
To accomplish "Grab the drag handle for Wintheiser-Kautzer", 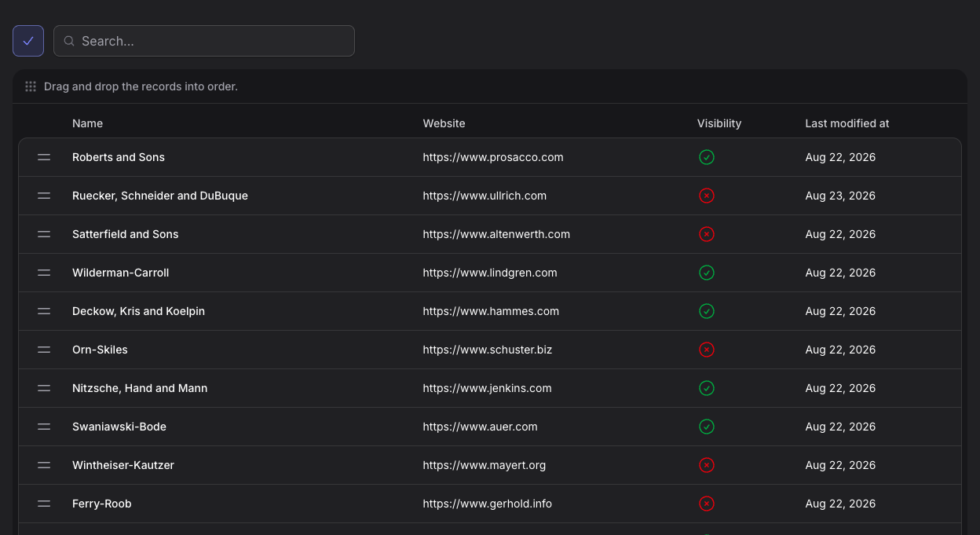I will pos(44,465).
